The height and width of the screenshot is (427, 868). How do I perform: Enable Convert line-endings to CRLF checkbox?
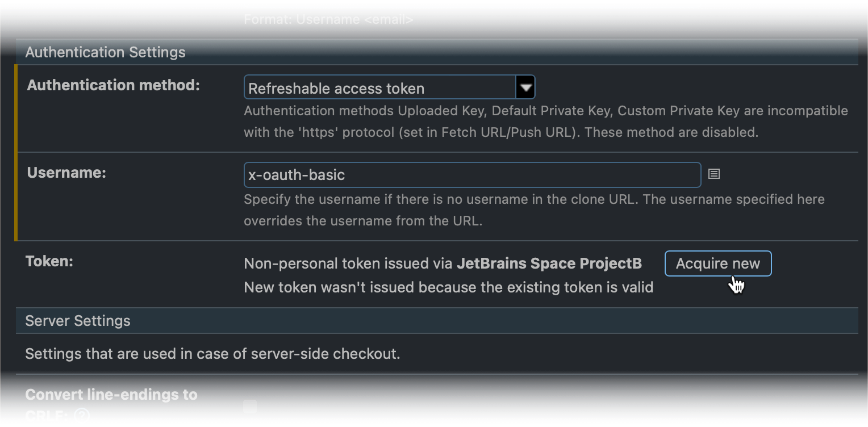(250, 407)
